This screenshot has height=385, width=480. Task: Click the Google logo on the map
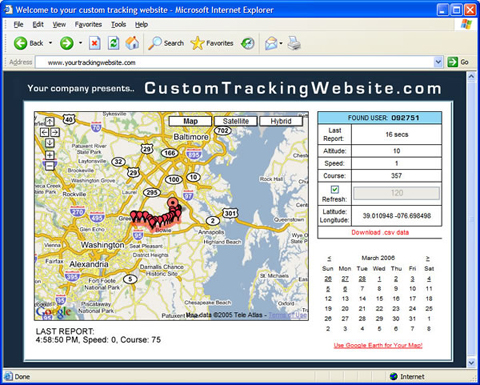pos(53,312)
